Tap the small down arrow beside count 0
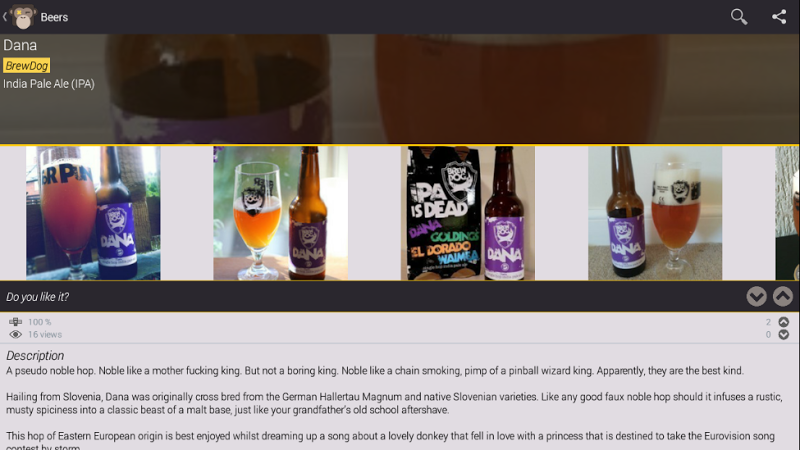800x450 pixels. (784, 335)
